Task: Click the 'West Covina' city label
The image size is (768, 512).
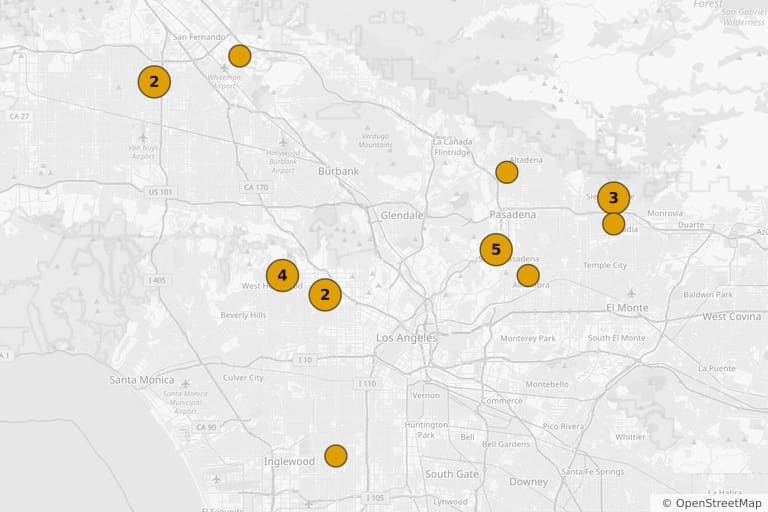Action: 732,317
